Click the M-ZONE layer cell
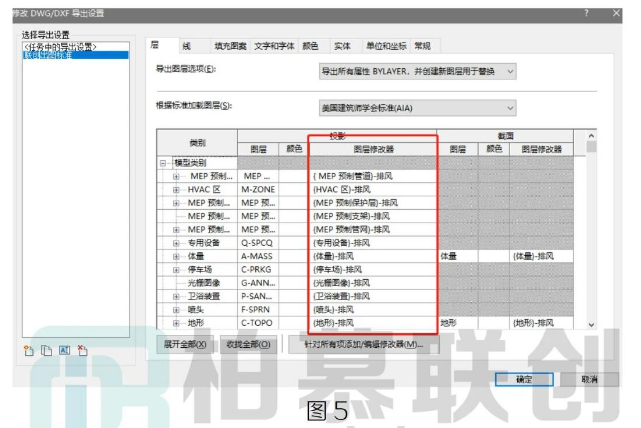Image resolution: width=641 pixels, height=428 pixels. [258, 190]
